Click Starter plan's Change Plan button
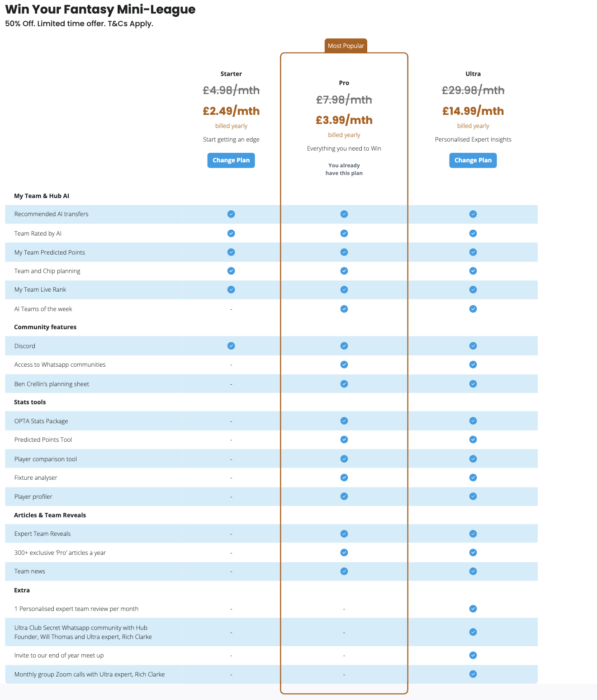The height and width of the screenshot is (700, 597). (231, 161)
